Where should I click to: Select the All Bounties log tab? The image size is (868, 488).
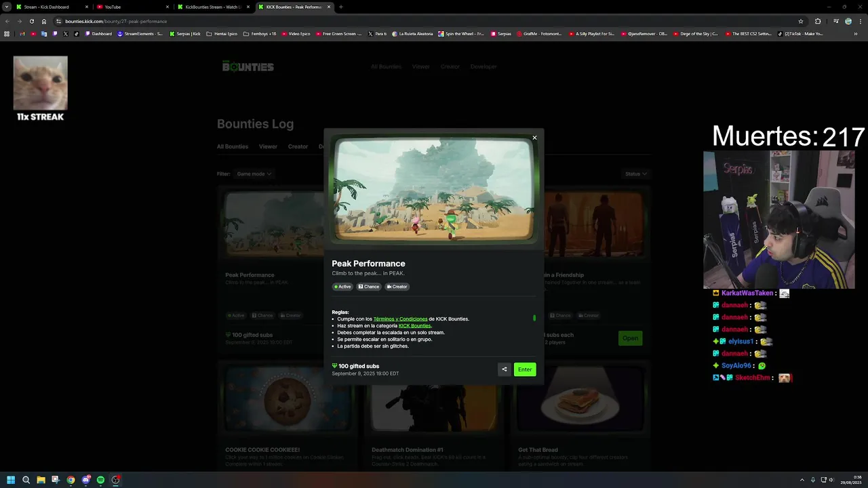tap(233, 146)
